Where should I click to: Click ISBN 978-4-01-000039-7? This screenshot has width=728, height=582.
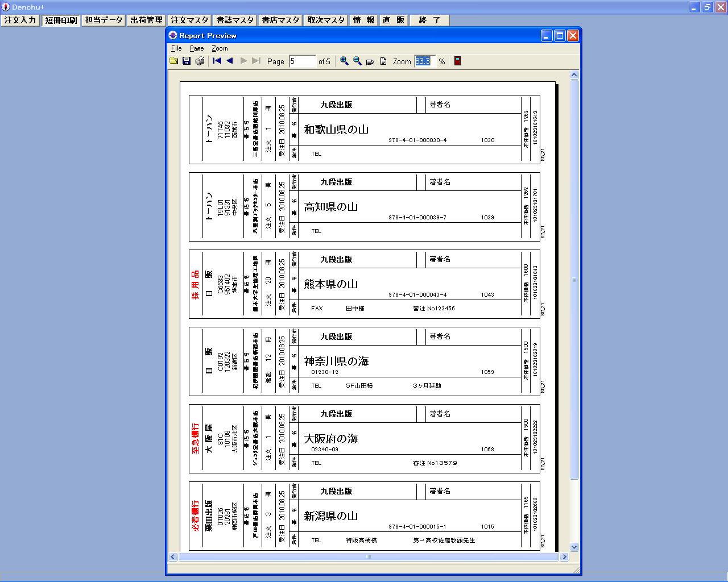(x=417, y=218)
